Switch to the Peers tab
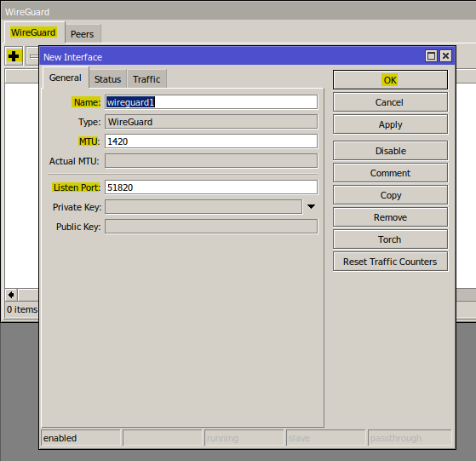This screenshot has width=476, height=461. point(83,34)
